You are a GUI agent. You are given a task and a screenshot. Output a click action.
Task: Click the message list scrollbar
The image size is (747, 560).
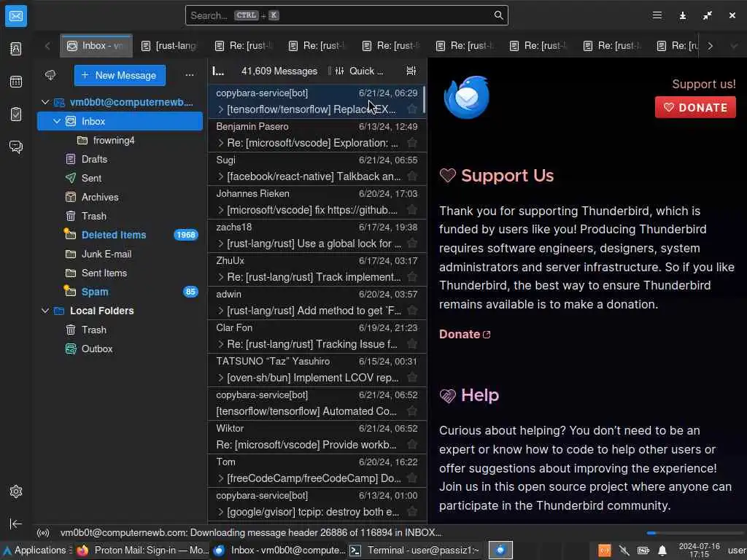pyautogui.click(x=424, y=99)
